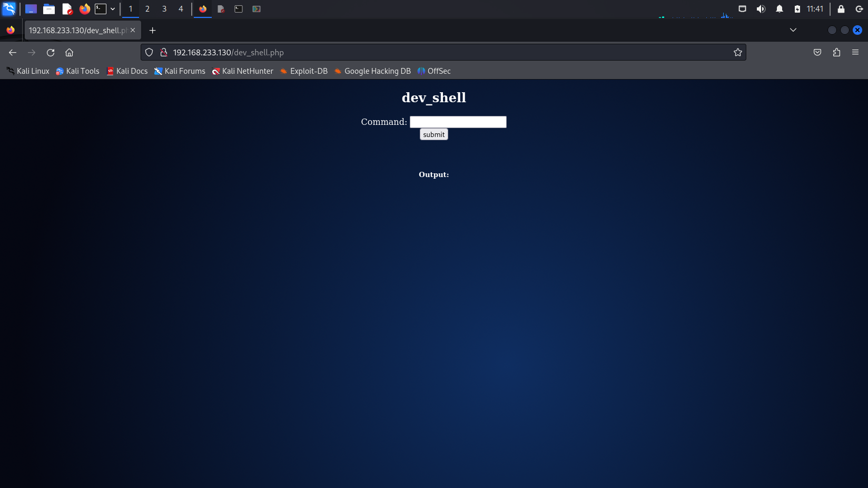The height and width of the screenshot is (488, 868).
Task: Toggle the padlock security indicator in URL bar
Action: [x=164, y=52]
